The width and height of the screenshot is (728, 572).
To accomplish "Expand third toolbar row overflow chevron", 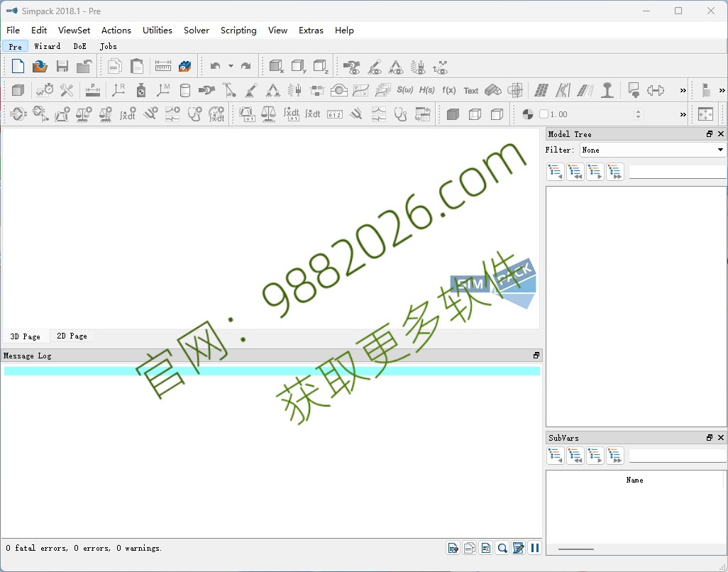I will click(683, 115).
